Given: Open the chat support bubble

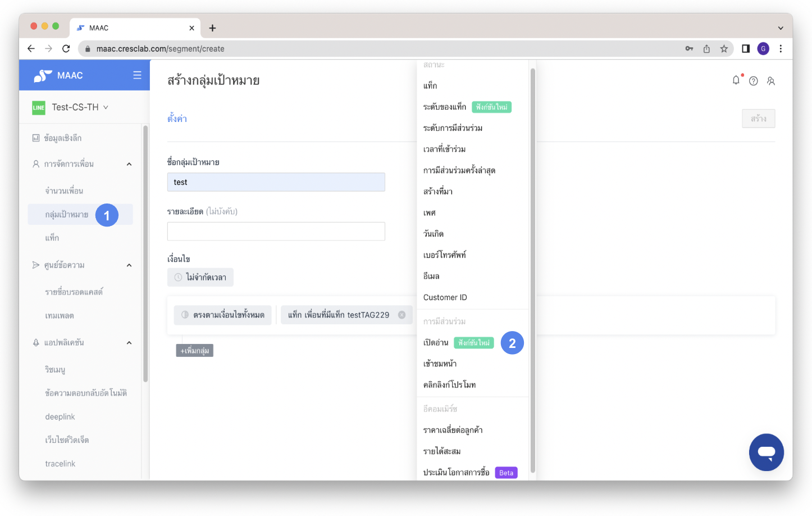Looking at the screenshot, I should pos(766,452).
